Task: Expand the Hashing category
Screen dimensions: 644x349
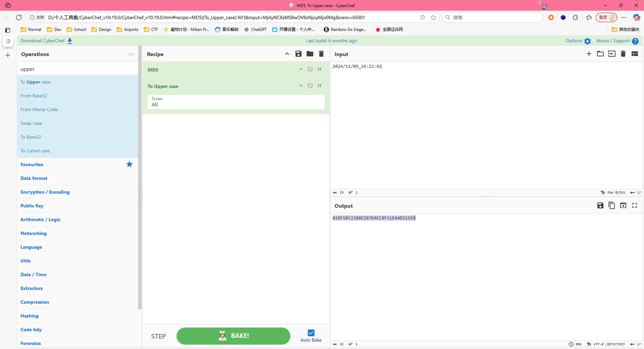Action: pos(30,316)
